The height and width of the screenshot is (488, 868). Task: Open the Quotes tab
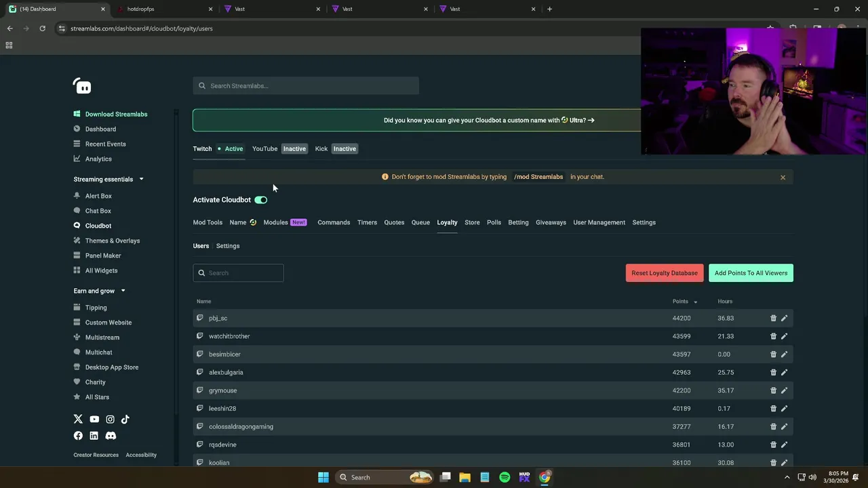tap(394, 222)
